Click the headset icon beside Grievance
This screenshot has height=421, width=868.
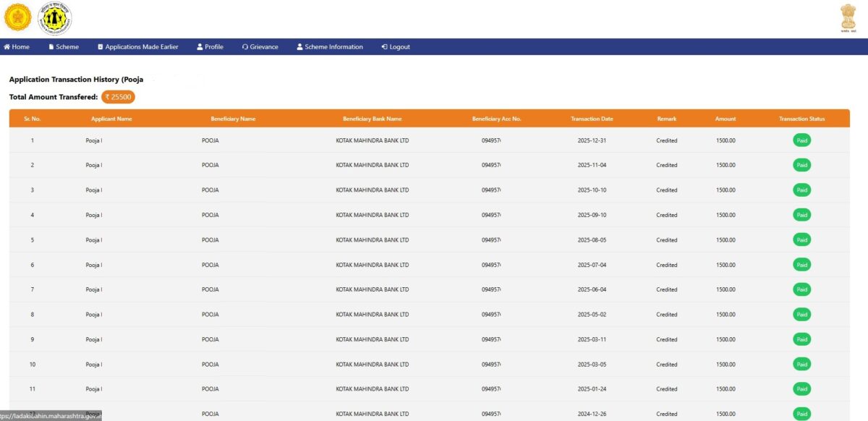pyautogui.click(x=244, y=46)
